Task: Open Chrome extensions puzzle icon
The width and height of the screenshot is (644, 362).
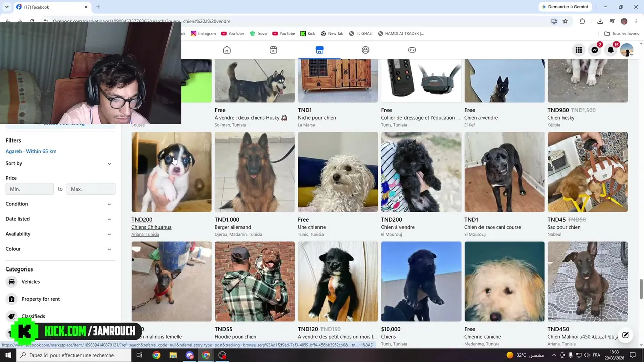Action: (x=582, y=21)
